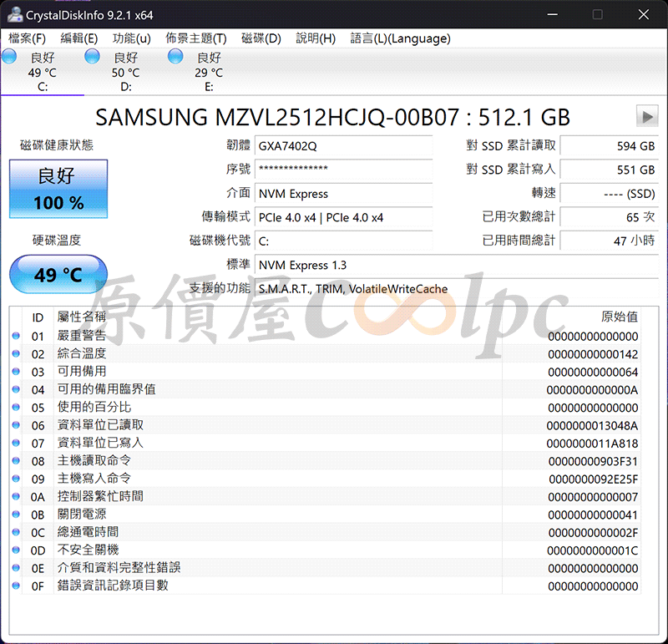Click status dot for attribute 0C 總通電時間
The width and height of the screenshot is (668, 644).
16,532
